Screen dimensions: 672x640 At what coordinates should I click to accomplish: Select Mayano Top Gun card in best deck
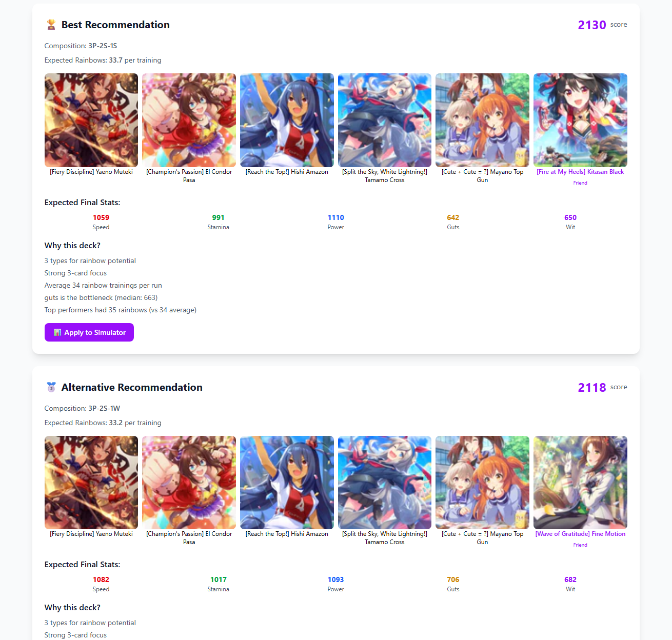click(482, 120)
